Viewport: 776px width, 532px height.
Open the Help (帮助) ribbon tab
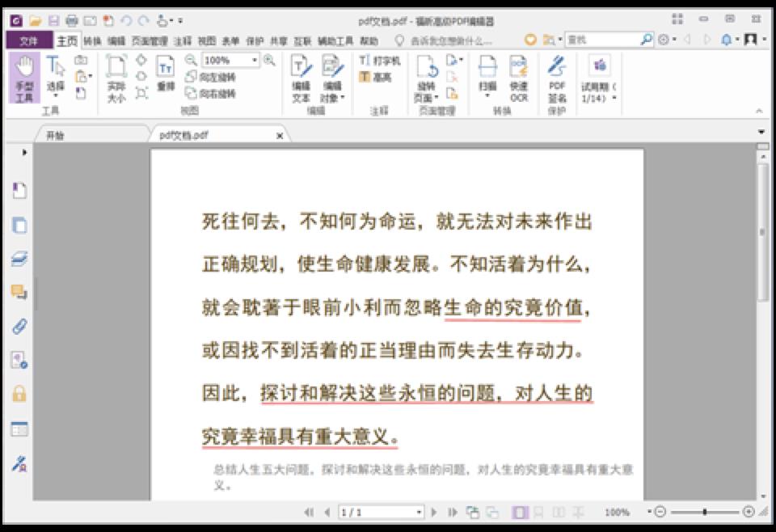pyautogui.click(x=369, y=40)
